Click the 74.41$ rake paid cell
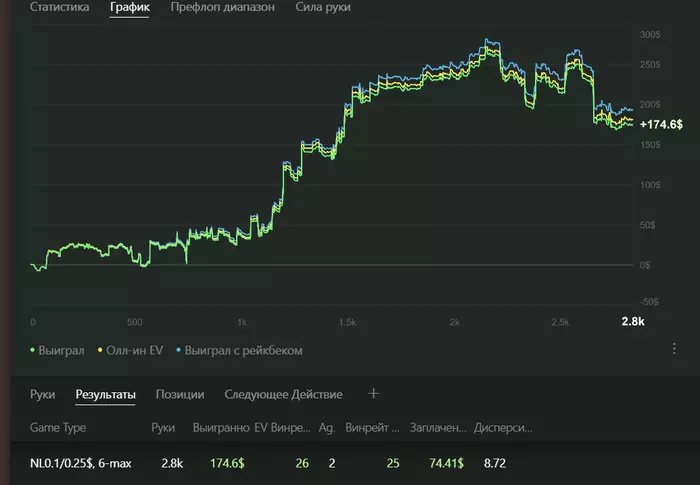 coord(446,463)
